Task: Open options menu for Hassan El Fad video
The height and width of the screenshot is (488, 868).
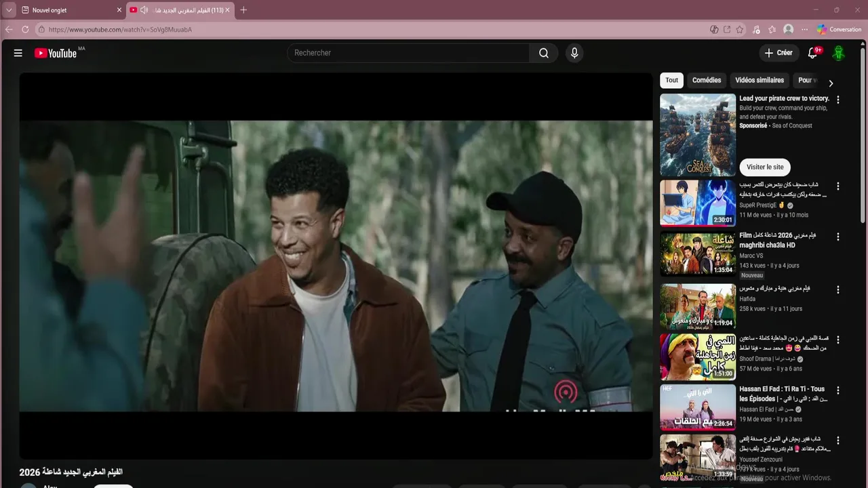Action: click(x=838, y=390)
